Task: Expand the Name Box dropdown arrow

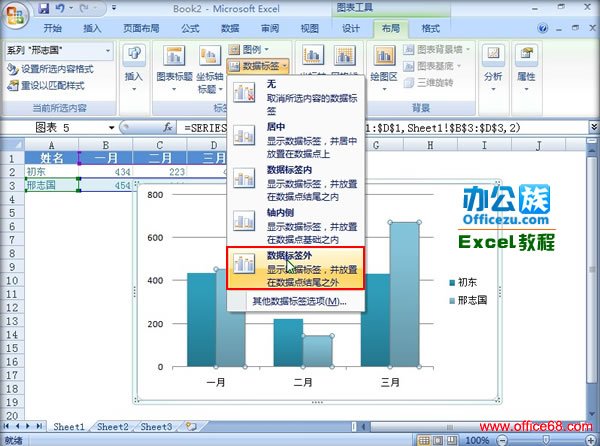Action: coord(111,128)
